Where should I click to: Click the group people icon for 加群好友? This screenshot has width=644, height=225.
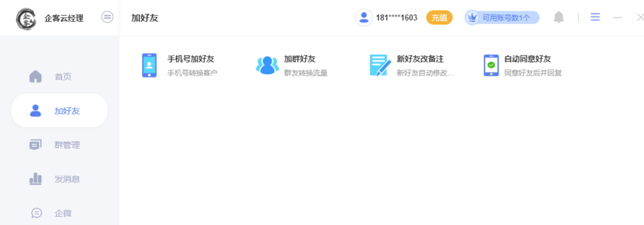pyautogui.click(x=267, y=65)
